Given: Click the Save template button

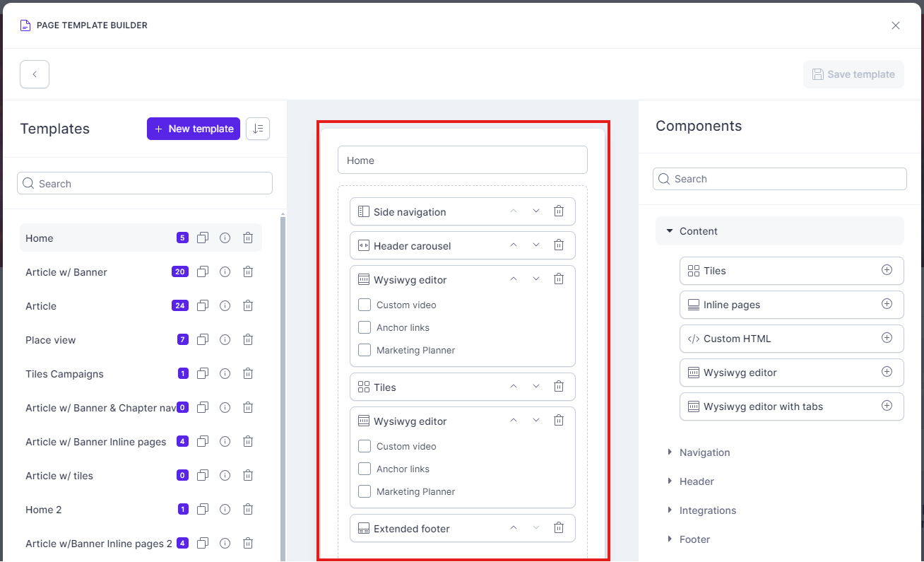Looking at the screenshot, I should (x=853, y=74).
